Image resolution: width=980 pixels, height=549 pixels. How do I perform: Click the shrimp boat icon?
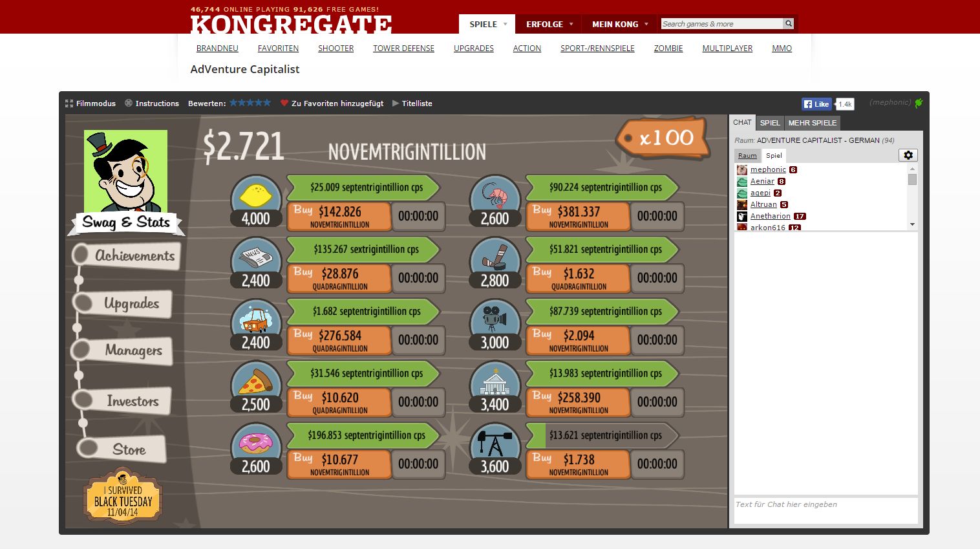coord(495,194)
